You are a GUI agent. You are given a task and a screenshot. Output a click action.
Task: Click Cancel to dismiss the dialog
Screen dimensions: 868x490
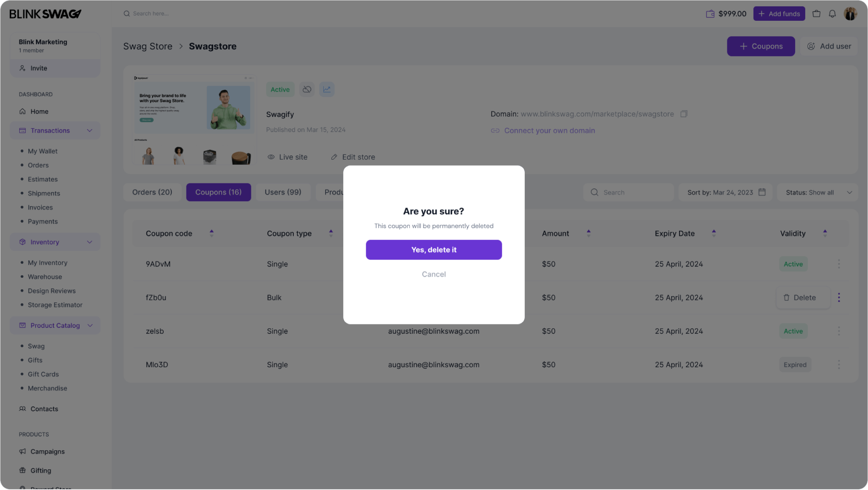point(434,274)
